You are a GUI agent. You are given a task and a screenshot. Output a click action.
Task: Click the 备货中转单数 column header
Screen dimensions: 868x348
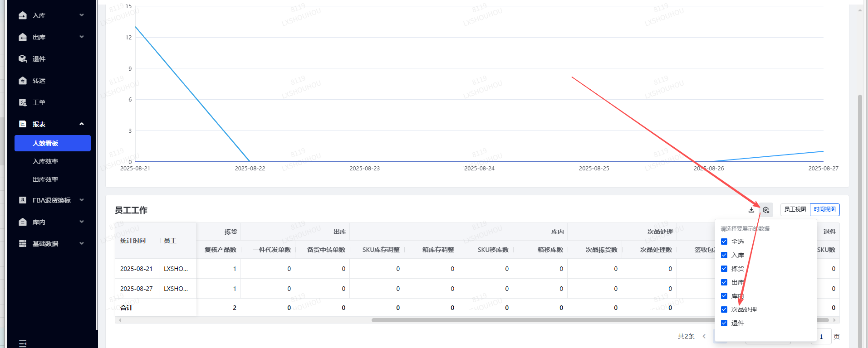pos(326,250)
